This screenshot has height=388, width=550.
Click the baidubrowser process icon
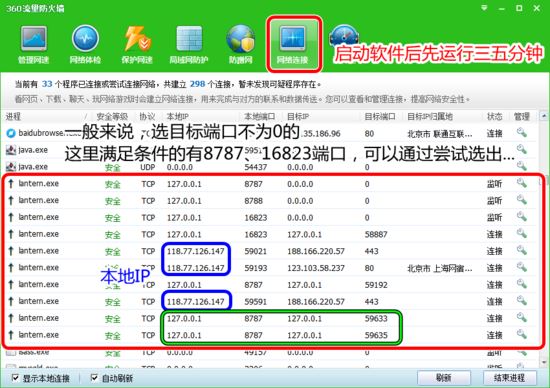click(x=11, y=133)
